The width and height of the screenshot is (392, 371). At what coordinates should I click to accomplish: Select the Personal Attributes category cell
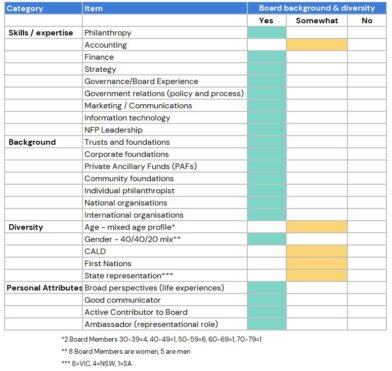tap(43, 288)
